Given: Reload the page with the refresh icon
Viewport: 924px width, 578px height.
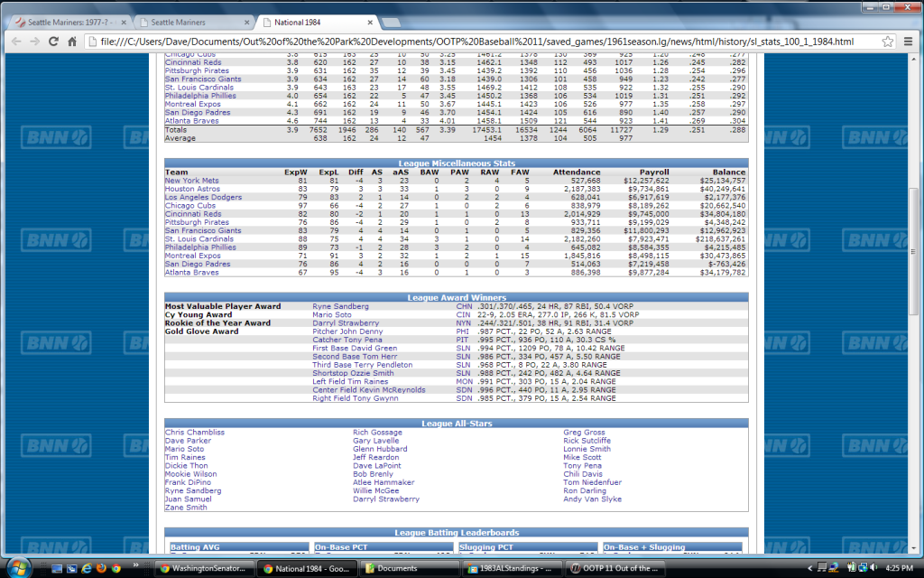Looking at the screenshot, I should coord(53,42).
